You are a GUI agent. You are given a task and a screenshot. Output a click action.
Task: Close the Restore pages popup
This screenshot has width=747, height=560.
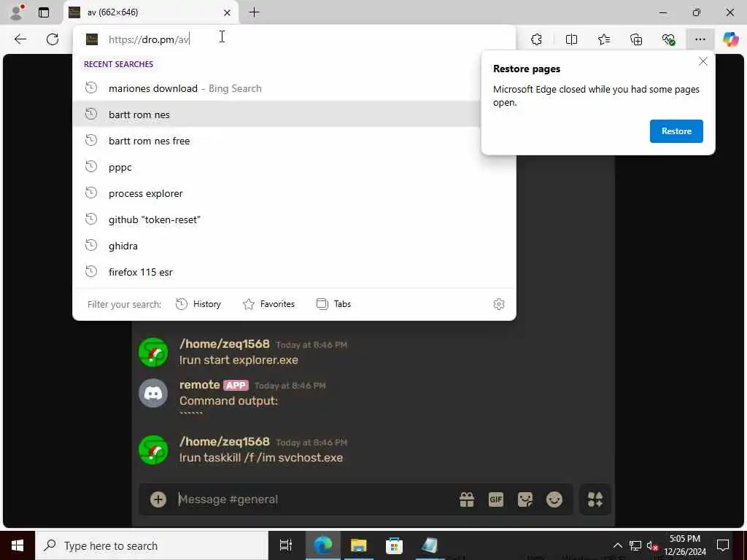click(x=703, y=61)
